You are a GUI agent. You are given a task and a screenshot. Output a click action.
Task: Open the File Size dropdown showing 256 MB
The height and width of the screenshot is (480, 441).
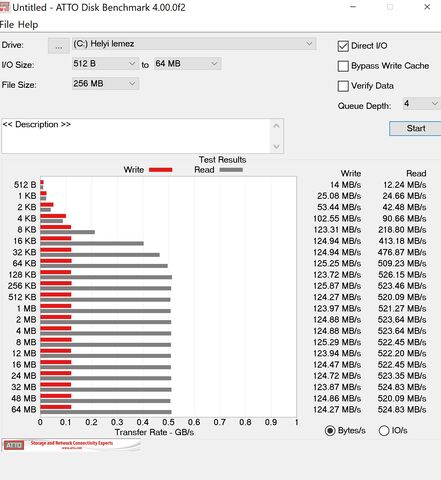pyautogui.click(x=105, y=83)
